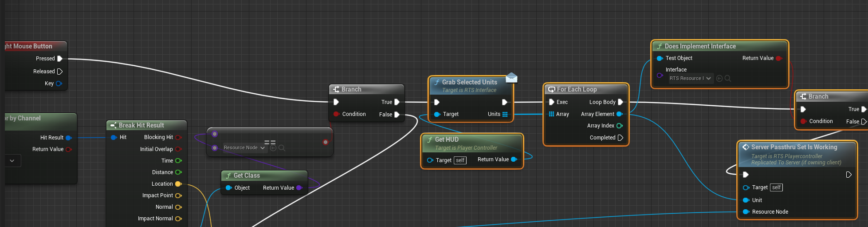Image resolution: width=868 pixels, height=227 pixels.
Task: Click the Does Implement Interface Return Value pin
Action: (x=779, y=58)
